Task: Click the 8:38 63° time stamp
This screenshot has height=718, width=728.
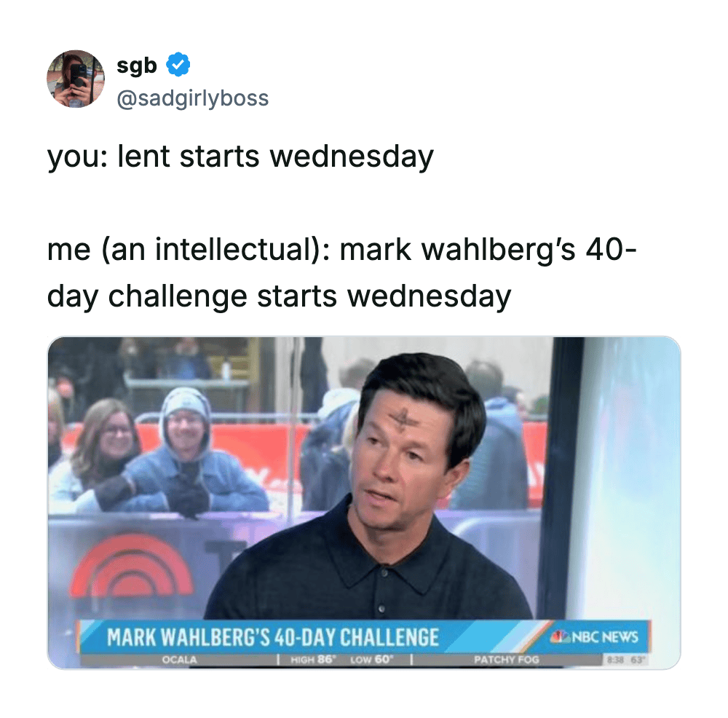Action: [x=626, y=660]
